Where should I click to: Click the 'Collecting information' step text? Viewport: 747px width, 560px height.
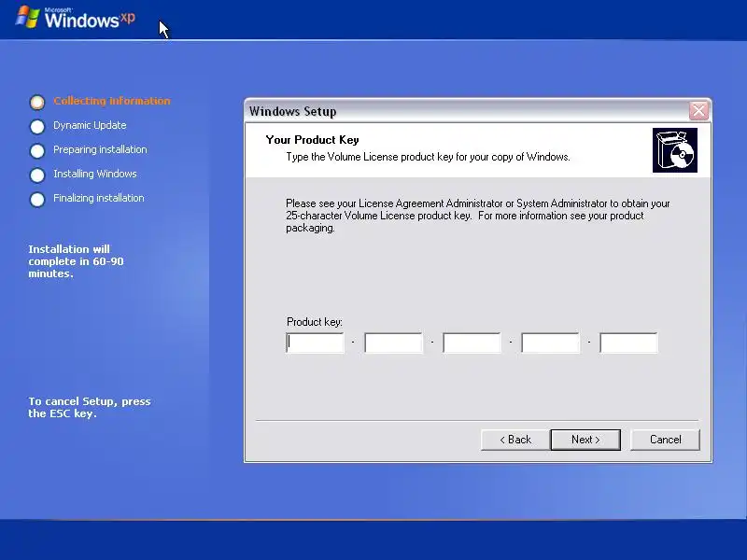pos(111,101)
